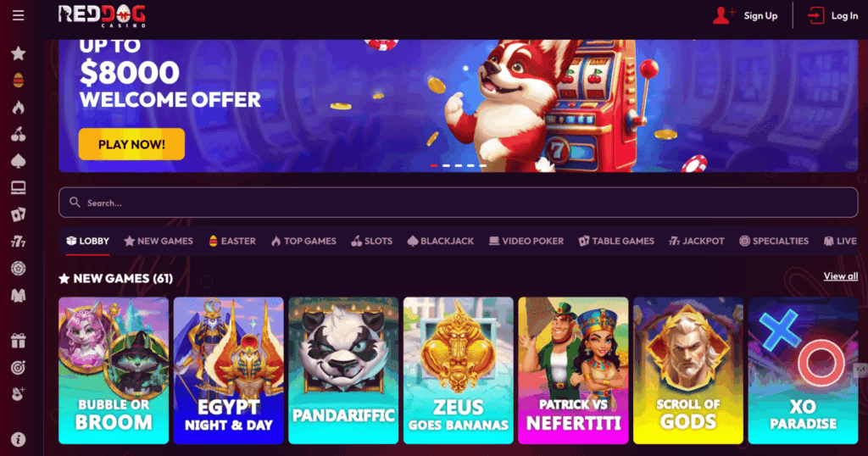This screenshot has width=868, height=456.
Task: Open the Log In link
Action: coord(833,15)
